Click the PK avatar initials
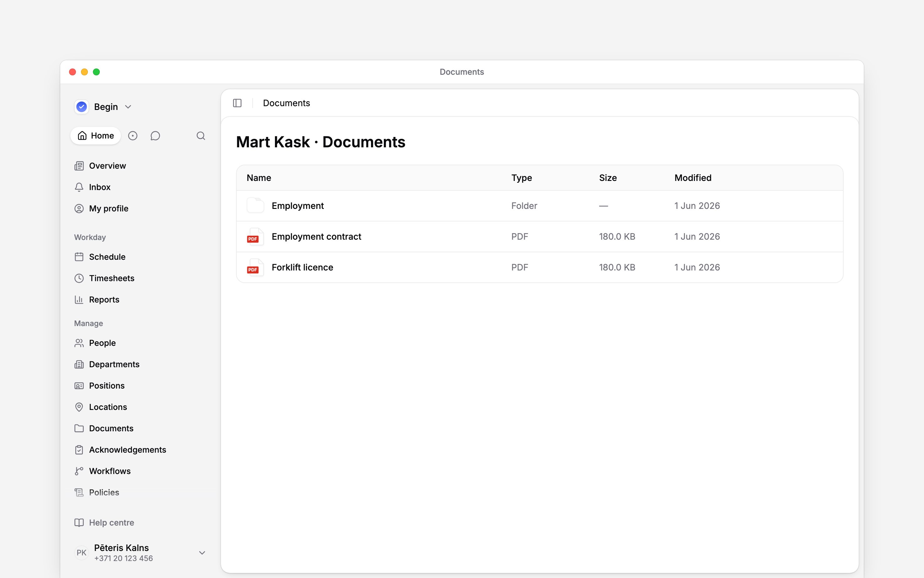 81,553
